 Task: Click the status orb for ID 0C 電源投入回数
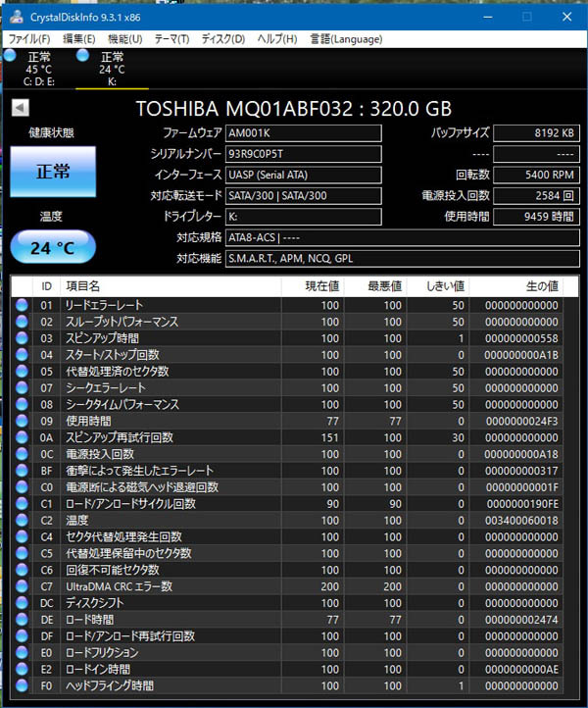[x=22, y=454]
